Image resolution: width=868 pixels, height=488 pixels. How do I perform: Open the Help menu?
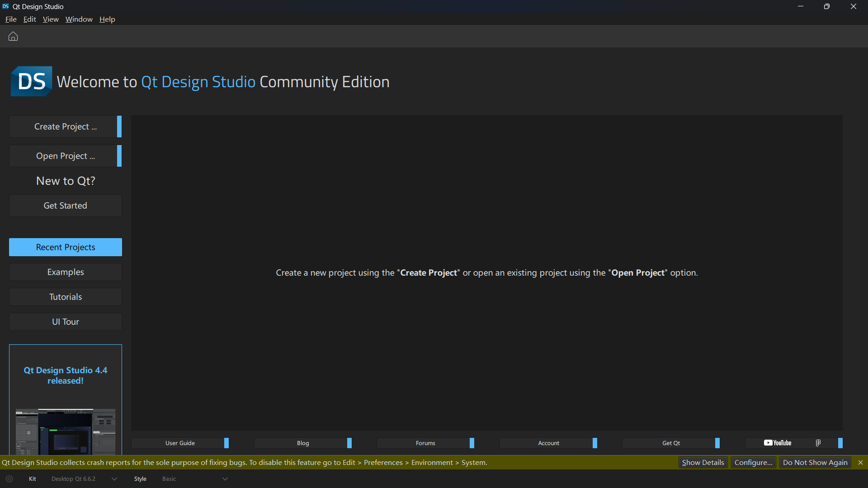(107, 19)
